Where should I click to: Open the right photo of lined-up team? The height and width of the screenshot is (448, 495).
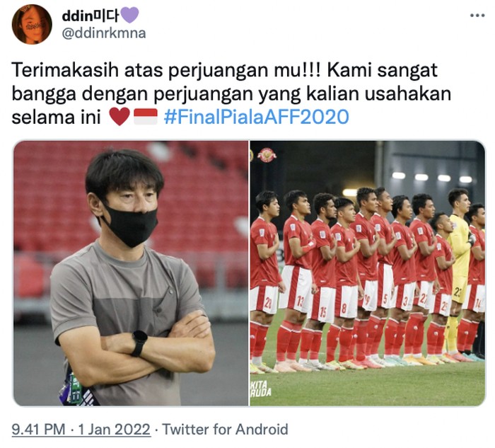click(368, 273)
